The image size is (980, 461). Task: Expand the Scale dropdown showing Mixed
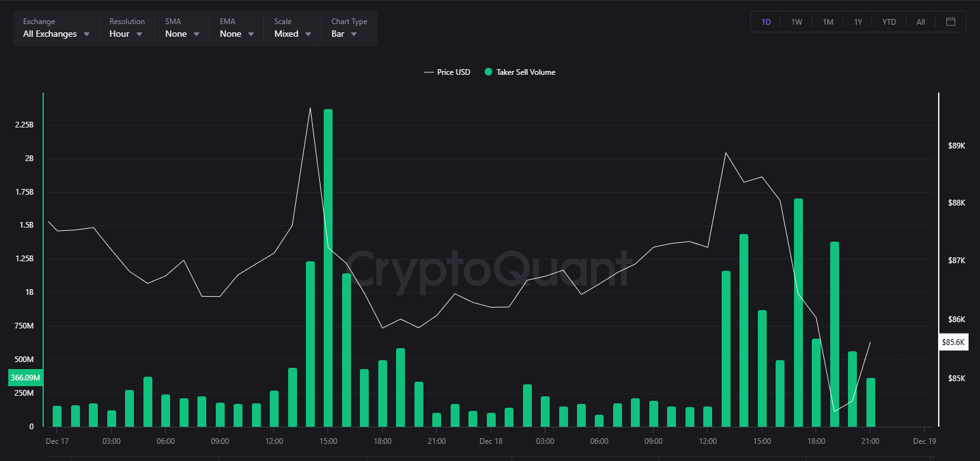pyautogui.click(x=291, y=34)
